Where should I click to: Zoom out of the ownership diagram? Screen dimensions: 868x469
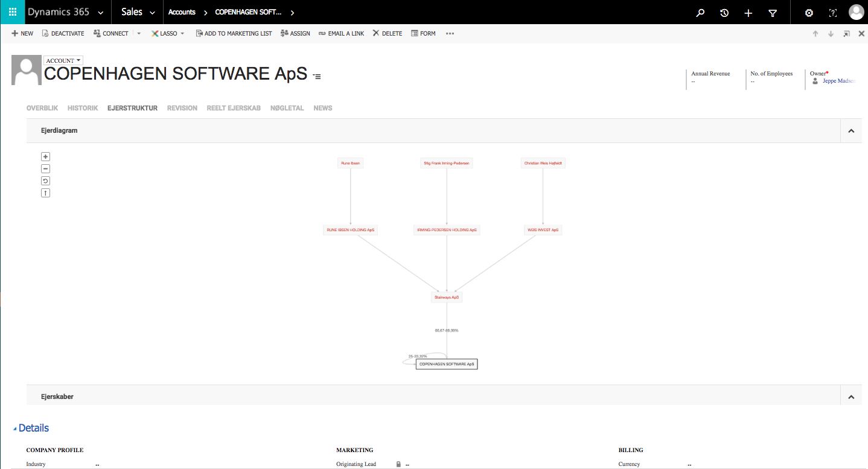pos(45,169)
